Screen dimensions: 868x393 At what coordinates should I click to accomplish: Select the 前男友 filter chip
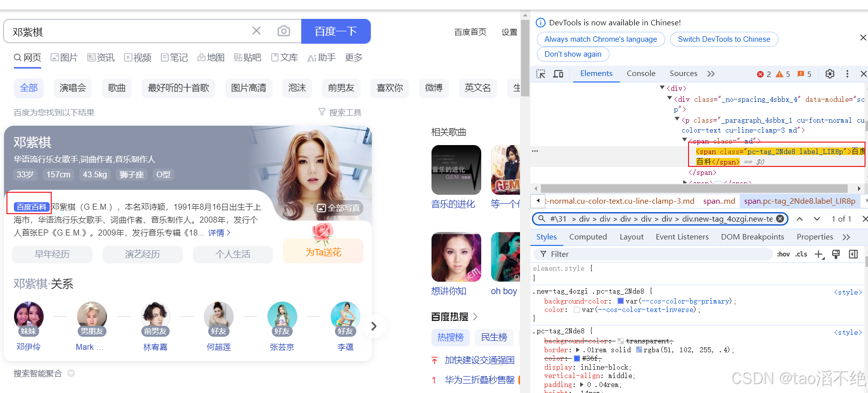(x=341, y=88)
